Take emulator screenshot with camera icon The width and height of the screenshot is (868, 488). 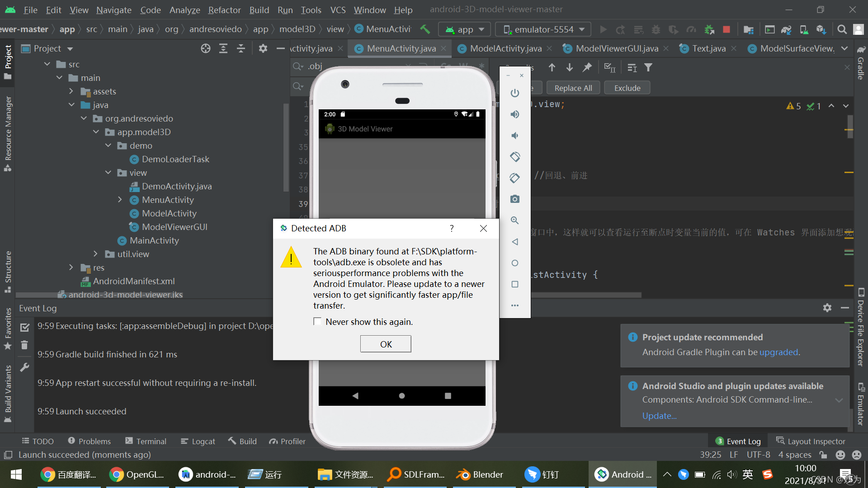point(514,199)
